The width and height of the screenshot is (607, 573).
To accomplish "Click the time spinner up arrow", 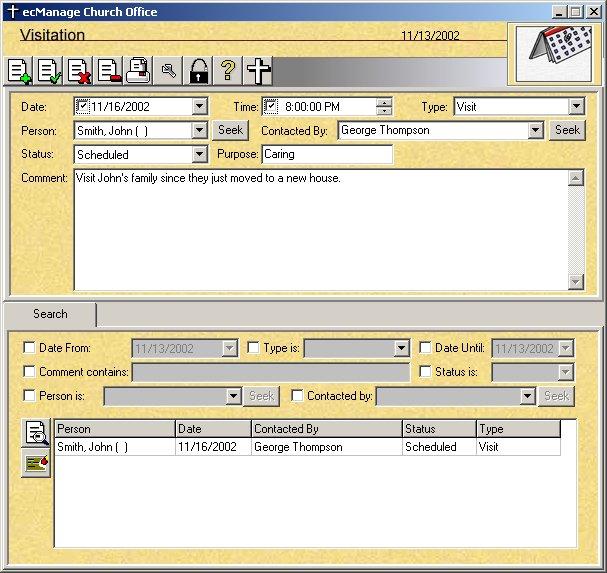I will click(384, 103).
